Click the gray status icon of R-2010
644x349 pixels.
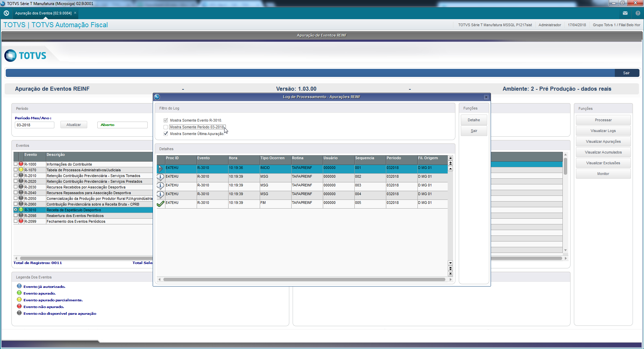point(21,175)
